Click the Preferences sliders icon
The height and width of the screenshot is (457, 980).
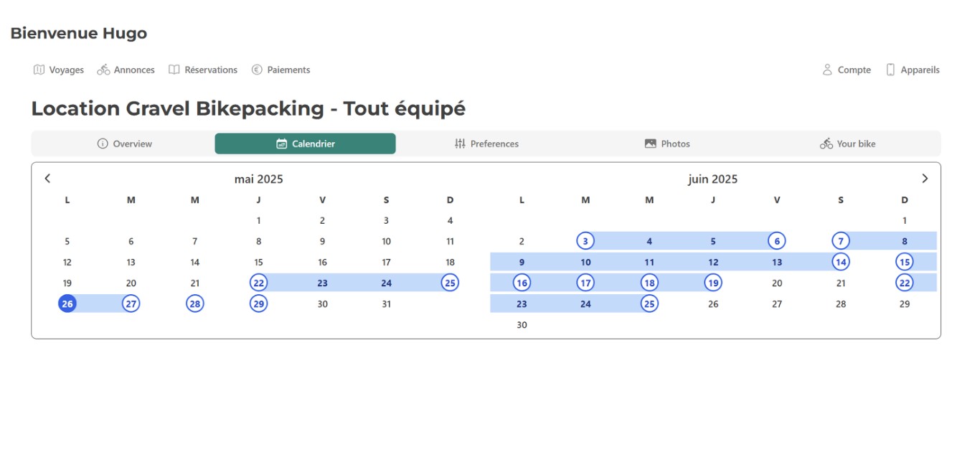[x=459, y=143]
